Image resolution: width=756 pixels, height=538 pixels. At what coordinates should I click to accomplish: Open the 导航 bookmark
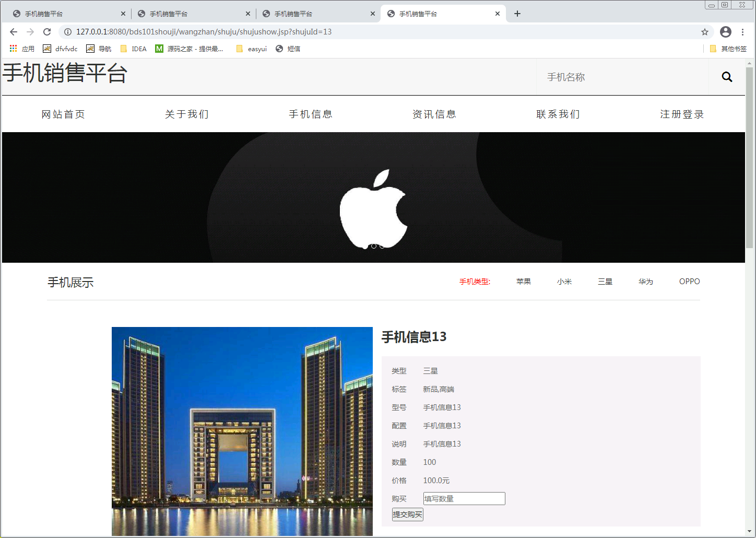click(x=99, y=49)
